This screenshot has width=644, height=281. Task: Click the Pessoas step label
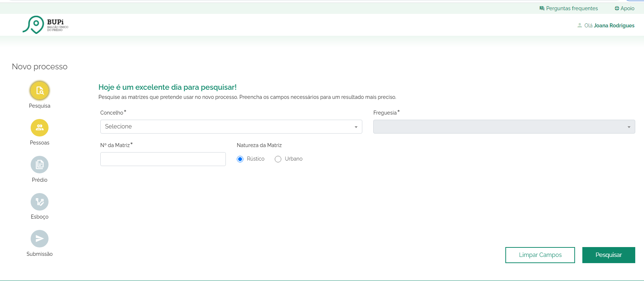[39, 143]
